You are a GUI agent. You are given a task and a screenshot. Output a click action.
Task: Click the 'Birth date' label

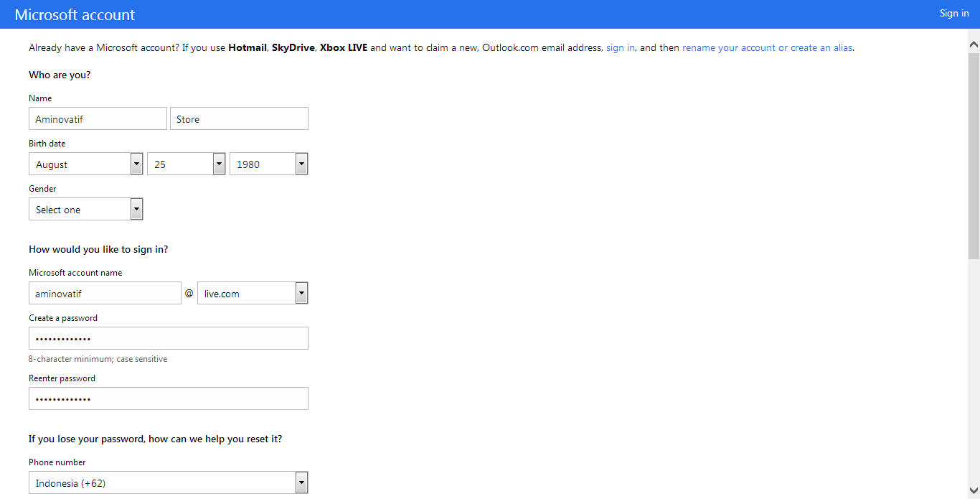[x=47, y=144]
